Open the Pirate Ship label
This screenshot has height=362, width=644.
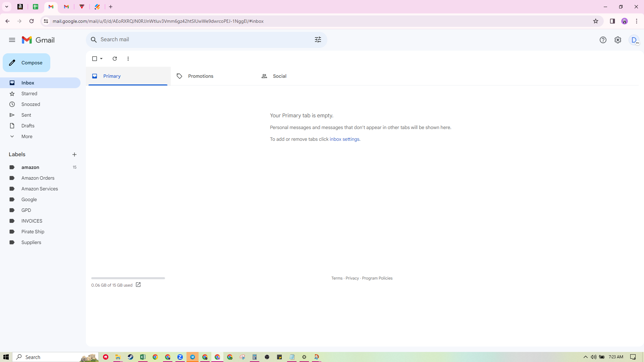[40, 232]
